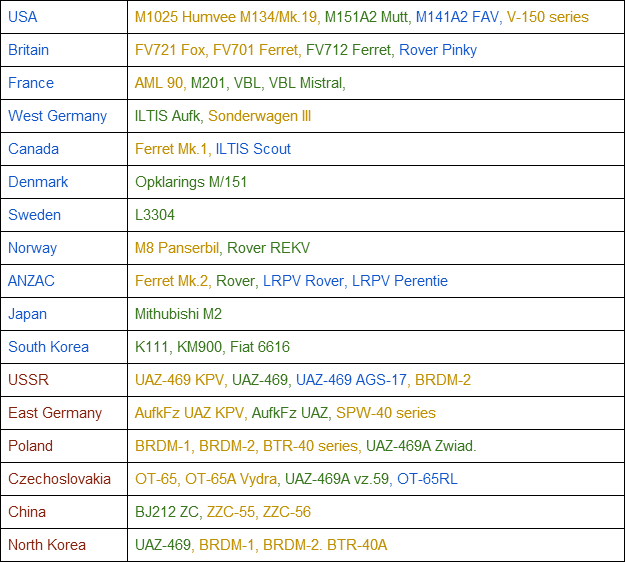Select BTR-40A in North Korea row

click(357, 545)
